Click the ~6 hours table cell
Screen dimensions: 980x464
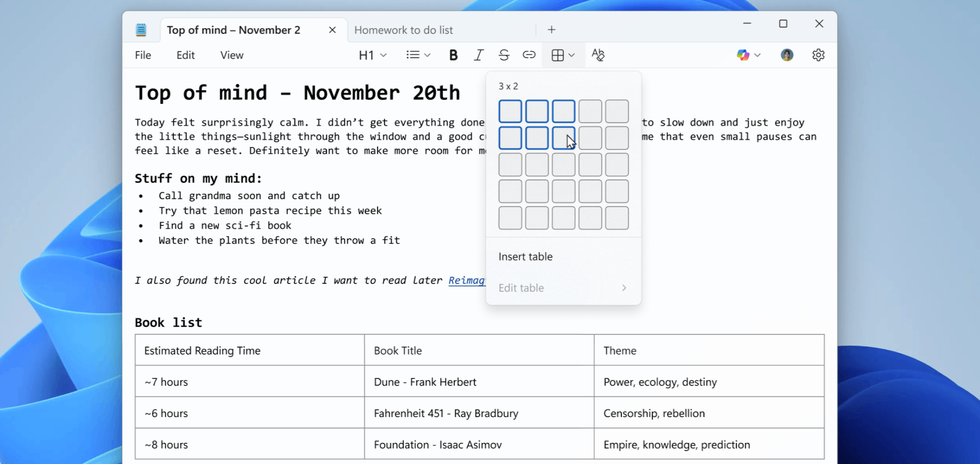[250, 413]
